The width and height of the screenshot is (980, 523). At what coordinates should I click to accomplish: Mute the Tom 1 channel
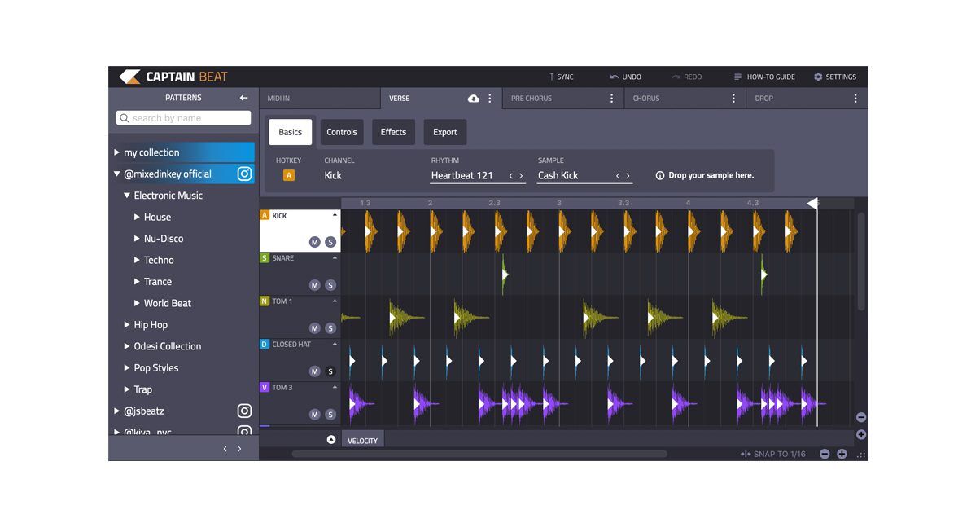[315, 328]
